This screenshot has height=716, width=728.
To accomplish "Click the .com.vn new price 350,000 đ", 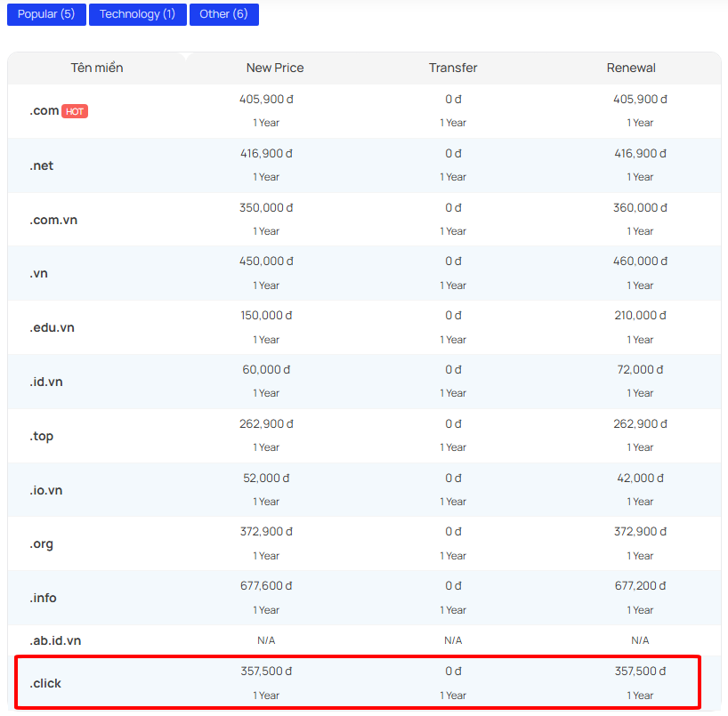I will (x=266, y=208).
